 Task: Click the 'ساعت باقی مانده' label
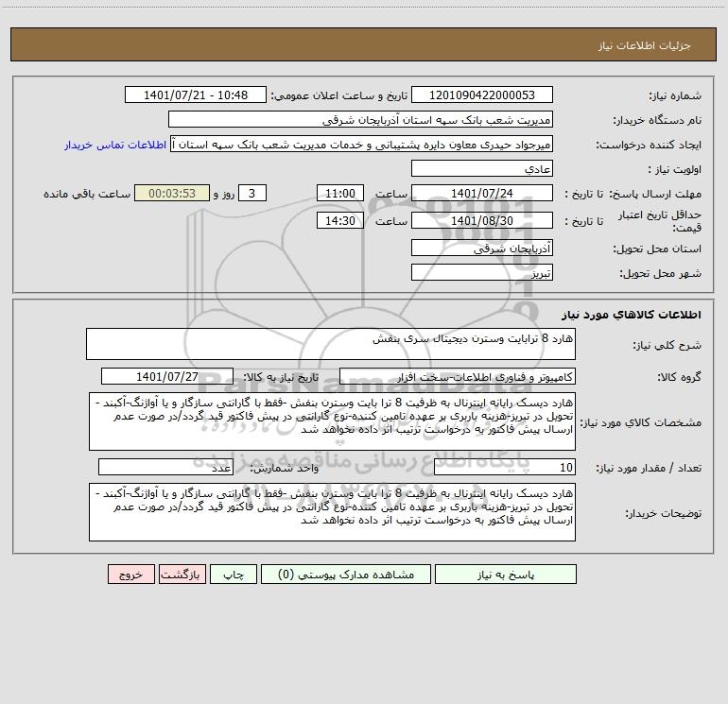coord(87,194)
